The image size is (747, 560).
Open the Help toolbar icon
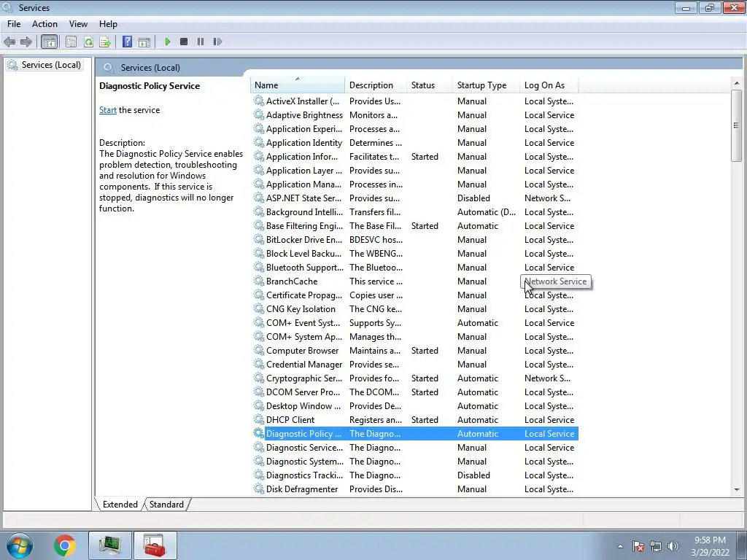(x=127, y=42)
